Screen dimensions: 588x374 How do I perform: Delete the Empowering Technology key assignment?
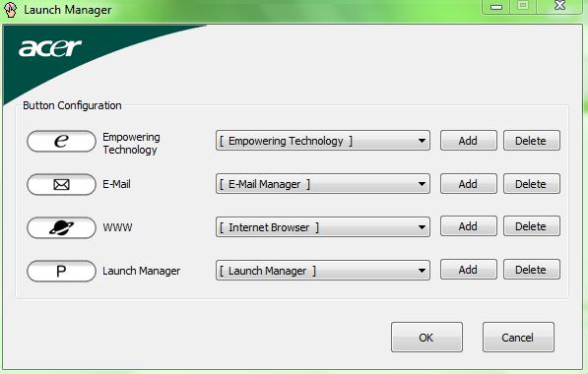pos(532,141)
